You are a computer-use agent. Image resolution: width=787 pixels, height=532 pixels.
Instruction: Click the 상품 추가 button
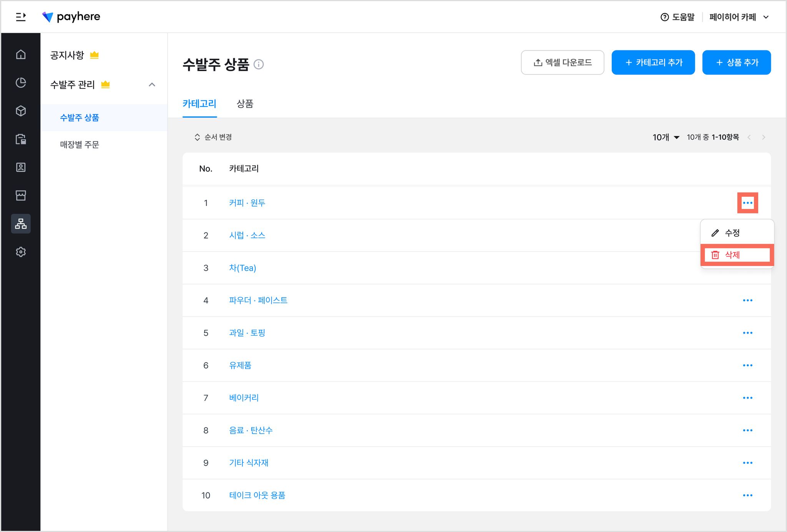pos(737,62)
